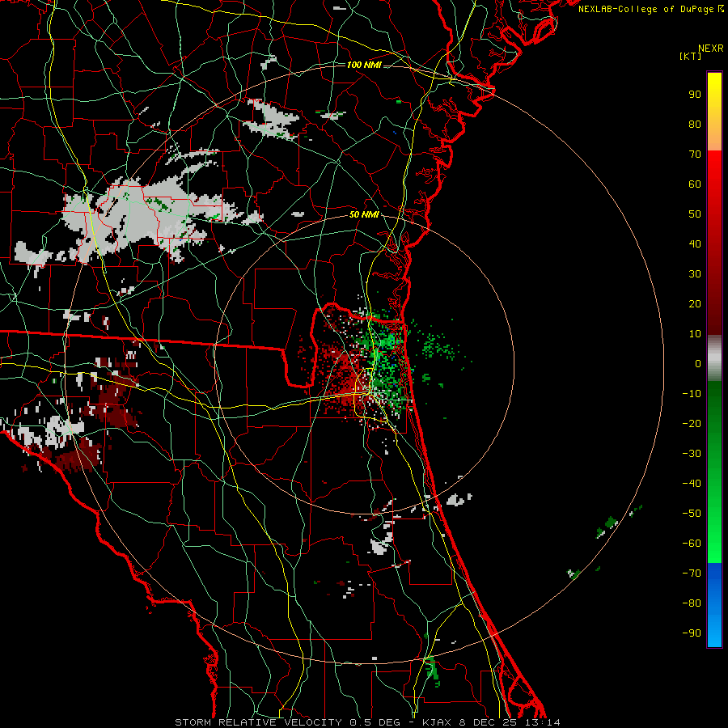Click the -90 knot scale label
This screenshot has width=728, height=728.
tap(692, 633)
